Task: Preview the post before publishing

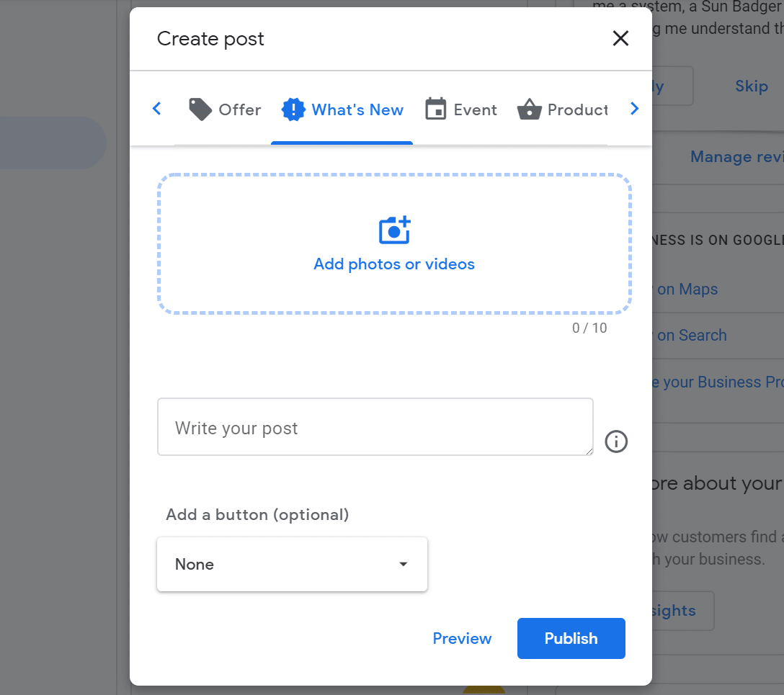Action: [x=462, y=638]
